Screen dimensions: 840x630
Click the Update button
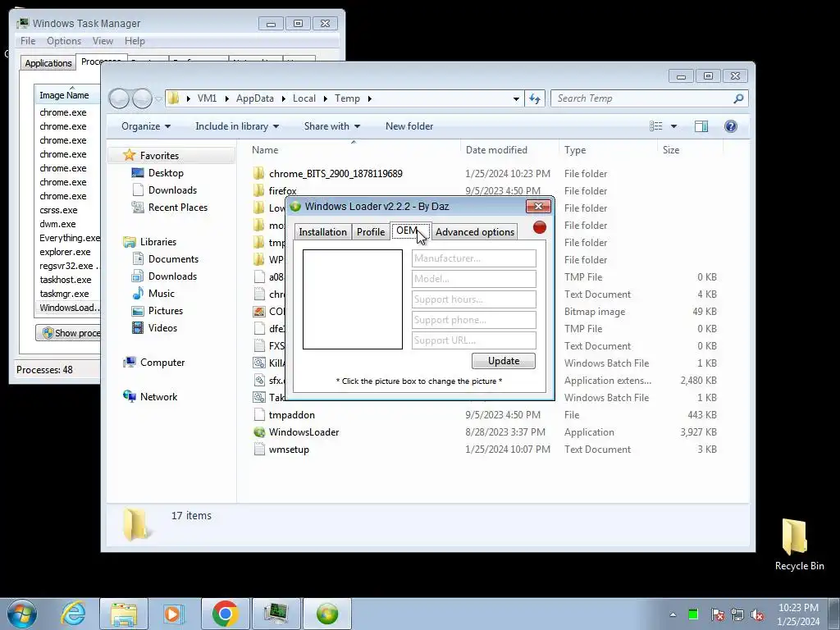tap(504, 361)
